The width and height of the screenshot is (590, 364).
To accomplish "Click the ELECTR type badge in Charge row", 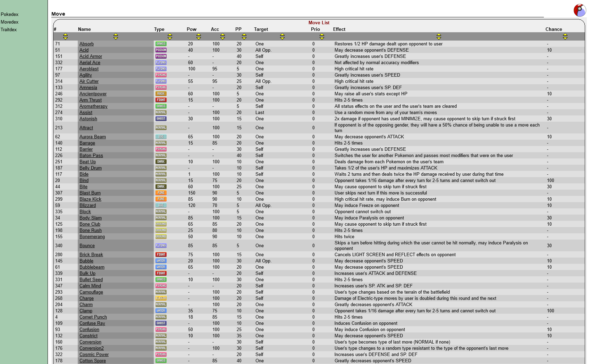I will [161, 298].
